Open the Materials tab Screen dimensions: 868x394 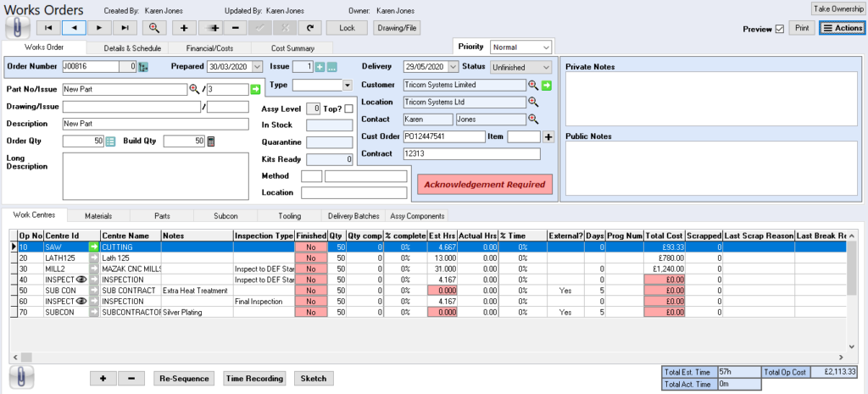[98, 216]
